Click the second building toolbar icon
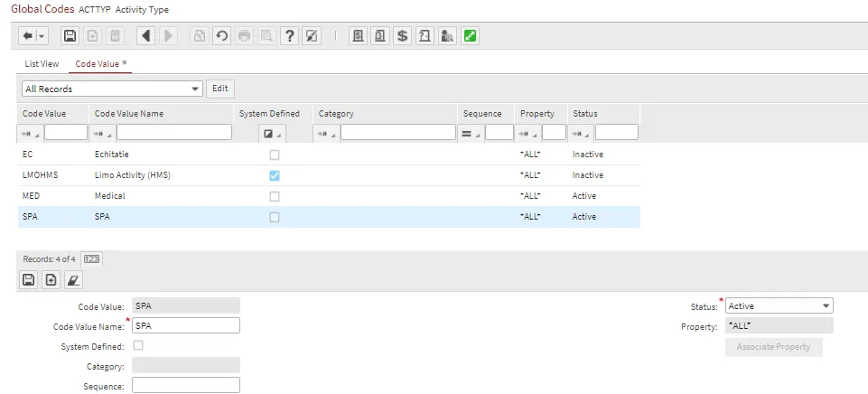 tap(380, 36)
